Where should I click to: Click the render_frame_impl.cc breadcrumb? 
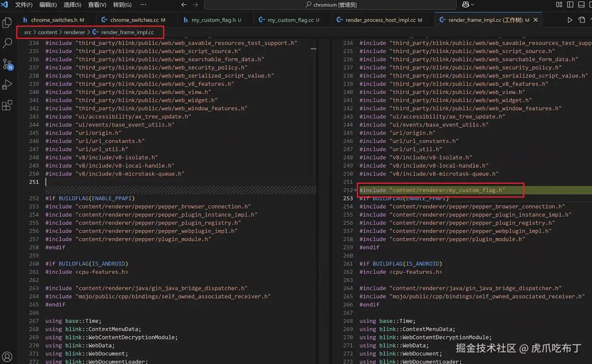pos(123,32)
